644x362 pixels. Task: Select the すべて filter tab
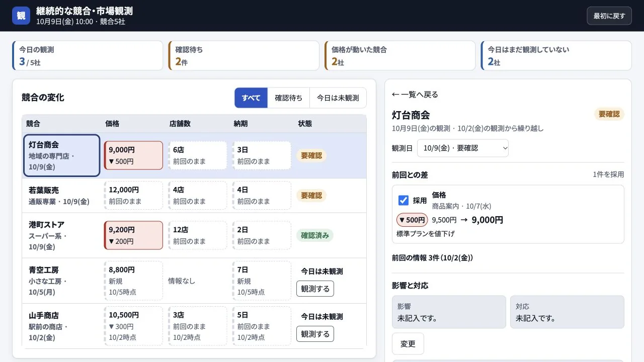pos(251,98)
